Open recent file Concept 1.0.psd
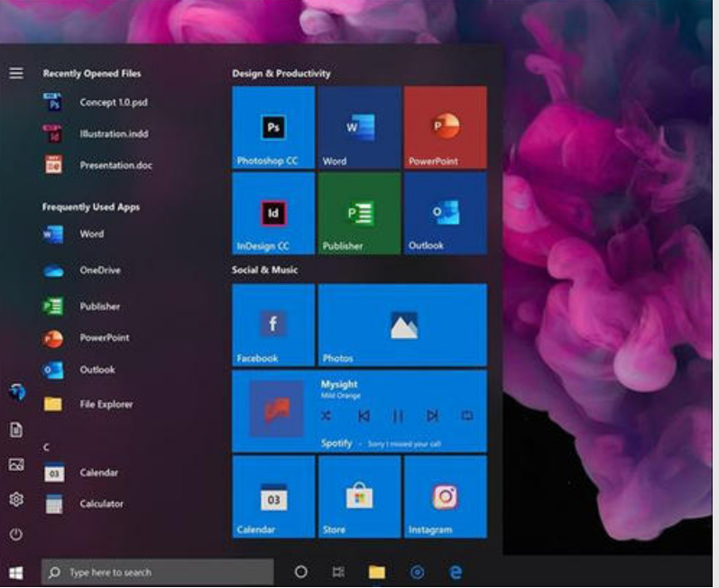Image resolution: width=719 pixels, height=588 pixels. pos(96,102)
